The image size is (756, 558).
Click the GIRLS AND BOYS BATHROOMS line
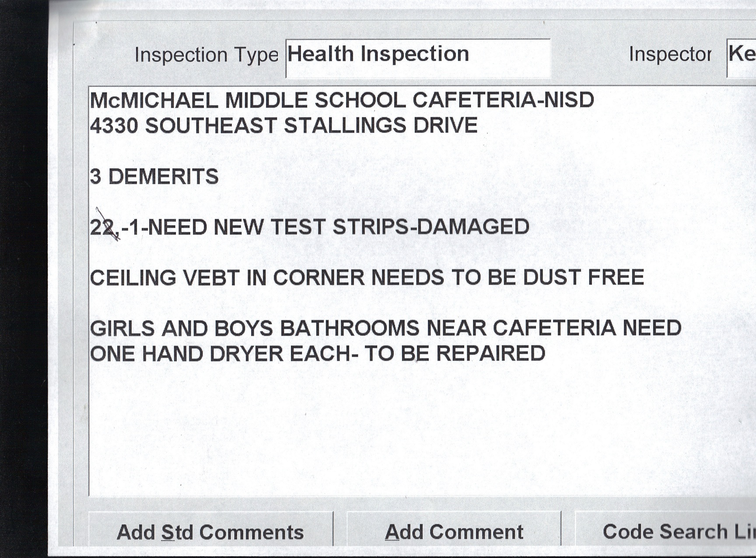[x=385, y=328]
